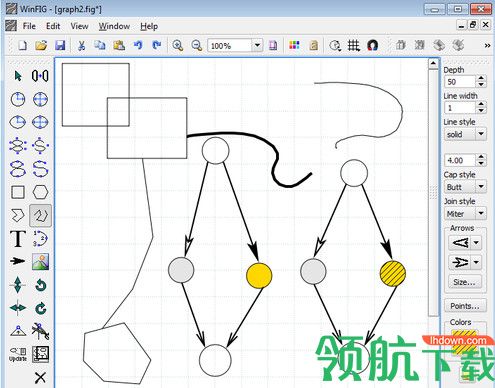Open the zoom percentage dropdown

(257, 45)
